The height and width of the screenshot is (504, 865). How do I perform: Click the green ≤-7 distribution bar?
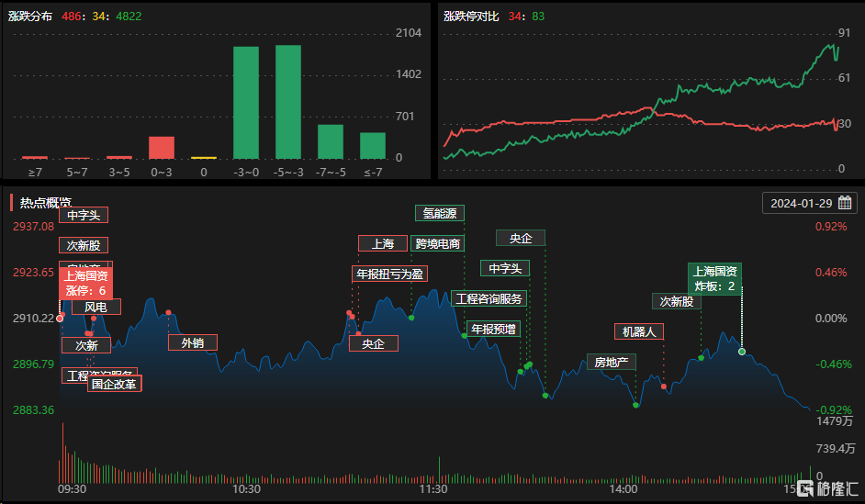373,146
